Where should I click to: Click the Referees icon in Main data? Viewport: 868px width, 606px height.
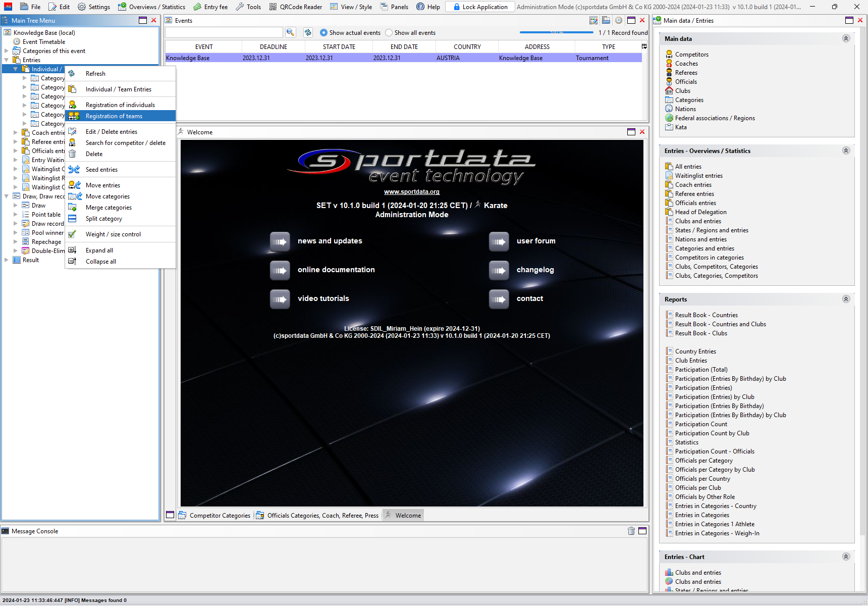click(x=669, y=73)
